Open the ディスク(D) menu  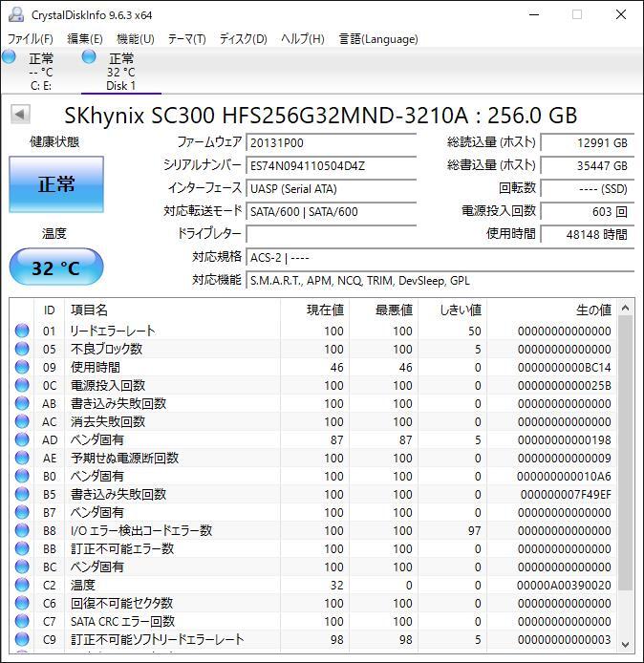click(x=243, y=39)
